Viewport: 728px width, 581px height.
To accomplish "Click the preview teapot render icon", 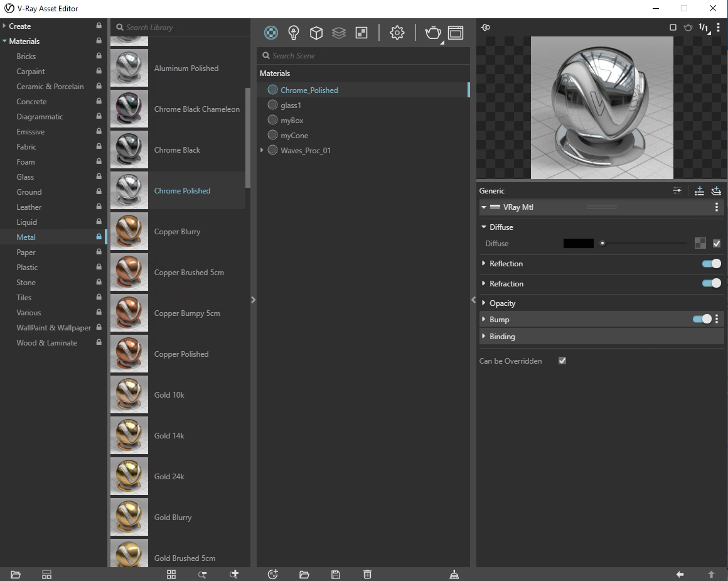I will pyautogui.click(x=688, y=28).
